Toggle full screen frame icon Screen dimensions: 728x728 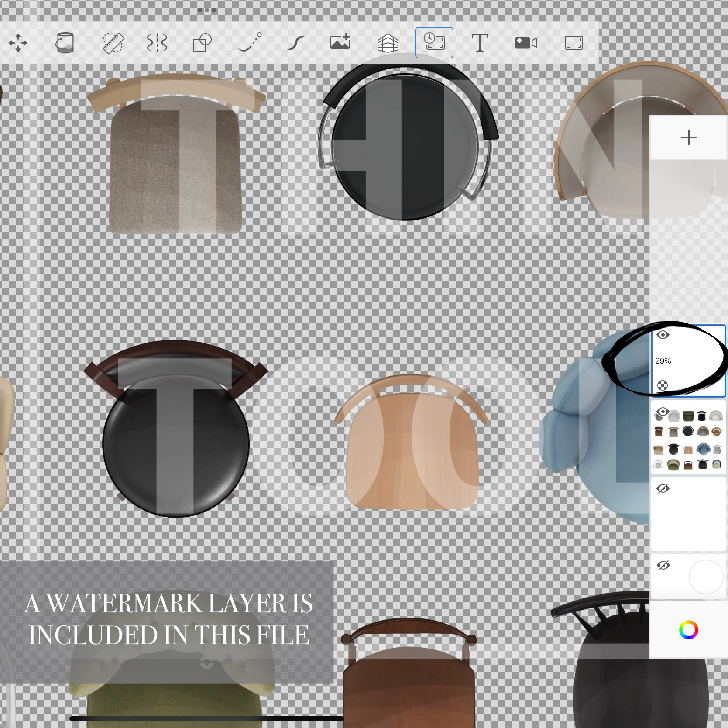pos(573,43)
